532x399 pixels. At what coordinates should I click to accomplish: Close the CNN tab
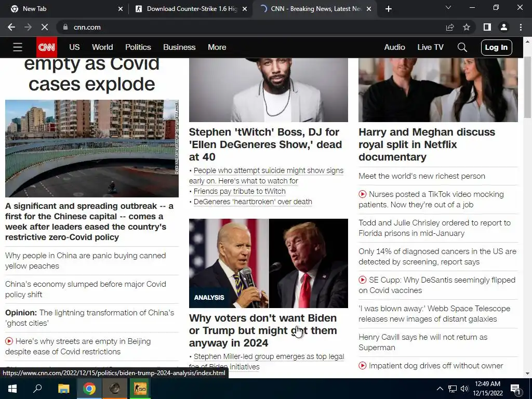coord(369,9)
